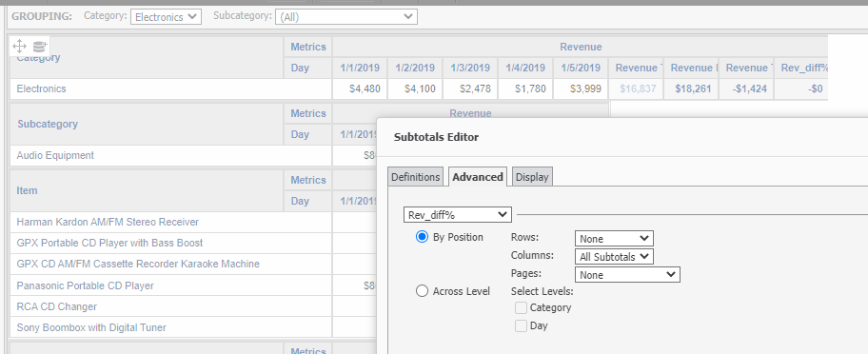Viewport: 868px width, 354px height.
Task: Click the $4,480 revenue cell
Action: [x=359, y=89]
